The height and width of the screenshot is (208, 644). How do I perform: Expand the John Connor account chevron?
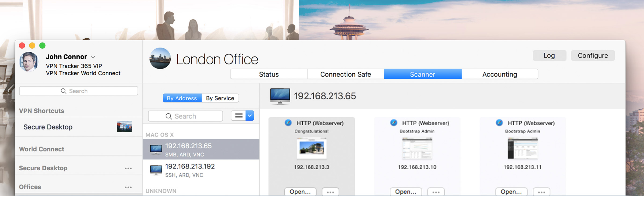tap(93, 57)
